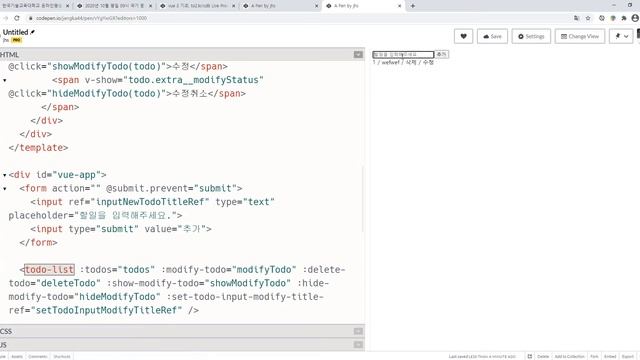Switch to the first browser tab
Viewport: 640px width, 360px height.
35,6
